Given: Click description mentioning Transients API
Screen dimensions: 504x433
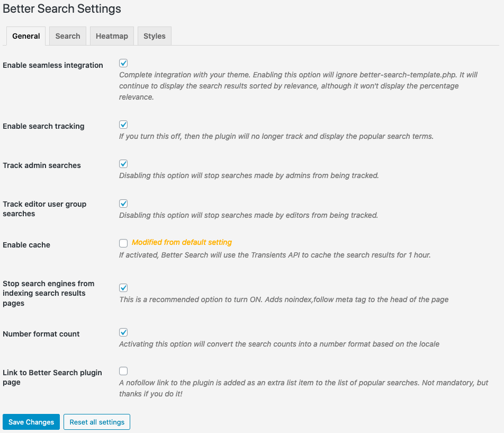Looking at the screenshot, I should [x=275, y=255].
